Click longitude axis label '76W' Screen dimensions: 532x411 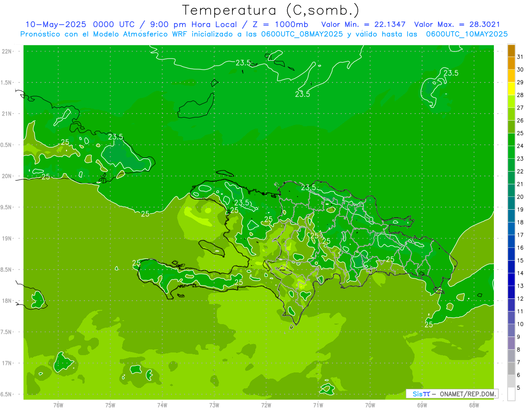pyautogui.click(x=58, y=405)
